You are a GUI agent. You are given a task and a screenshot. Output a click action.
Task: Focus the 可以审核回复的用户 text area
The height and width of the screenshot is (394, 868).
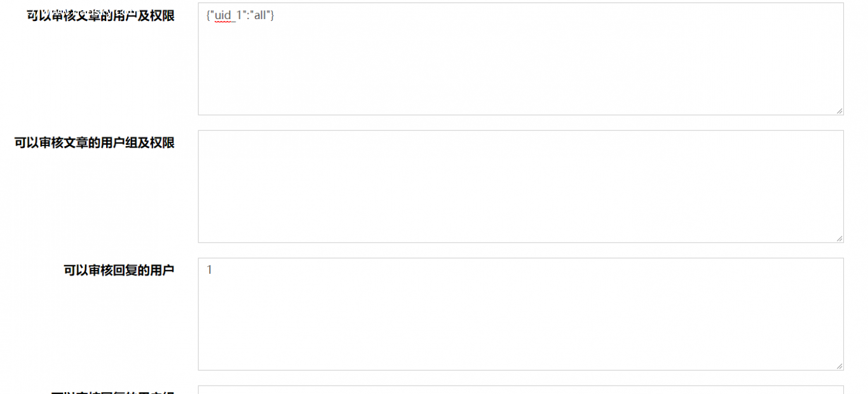(520, 314)
